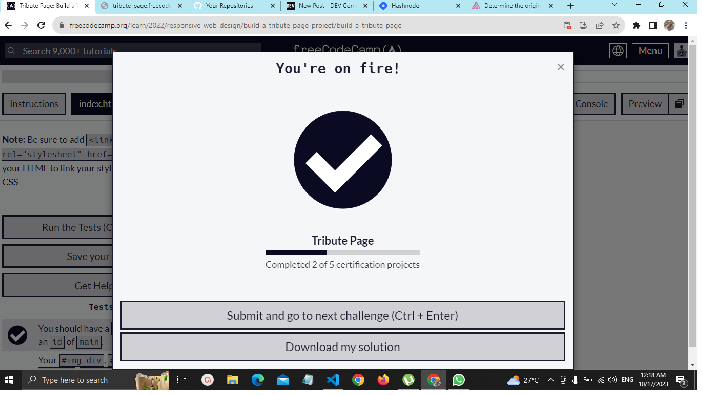Reload the current page

(x=41, y=26)
